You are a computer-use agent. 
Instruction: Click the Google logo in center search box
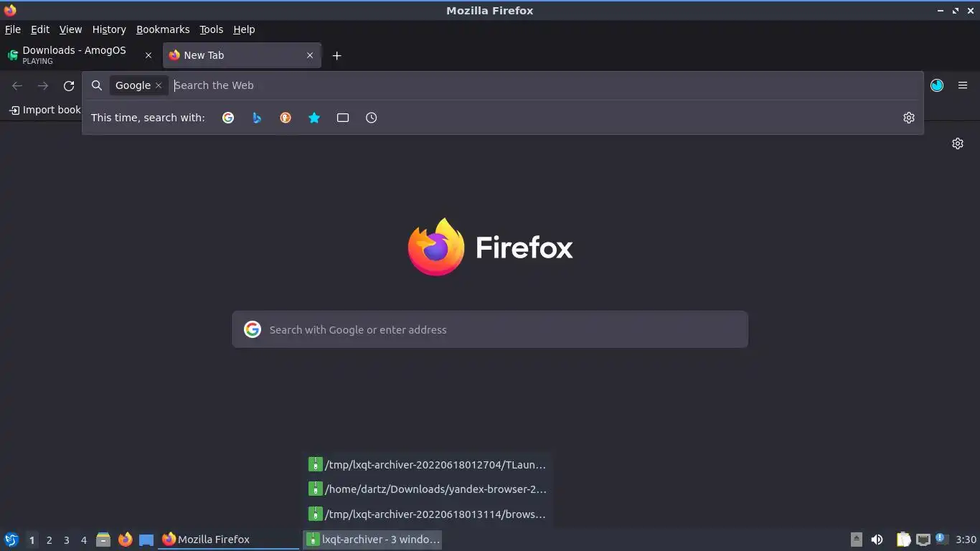click(253, 329)
